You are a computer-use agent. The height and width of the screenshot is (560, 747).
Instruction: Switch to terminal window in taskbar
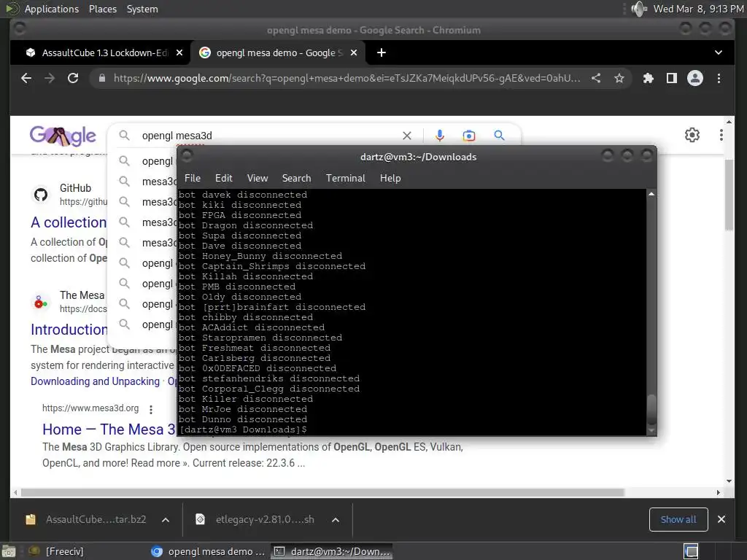point(332,551)
